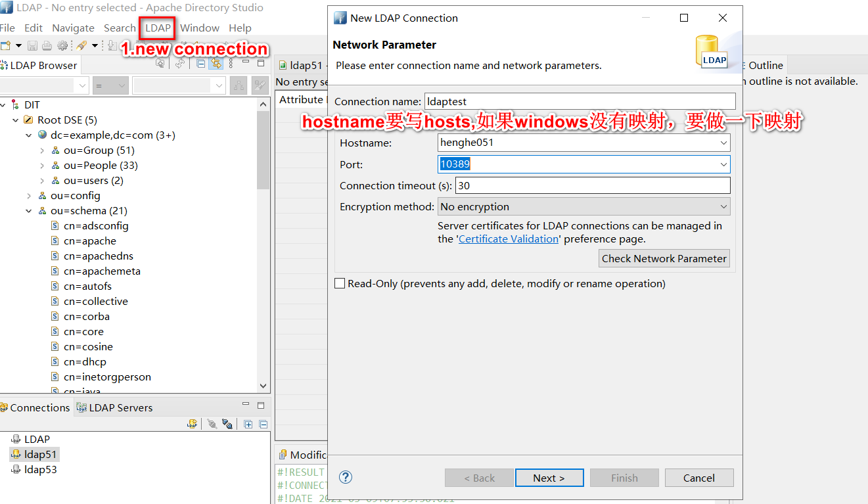Collapse the dc=example,dc=com tree node
Screen dimensions: 868x504
(x=28, y=135)
